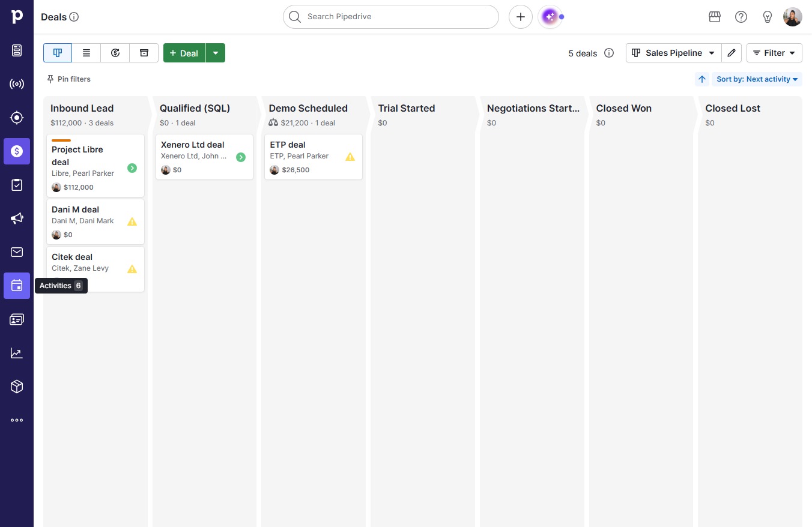Open the Project Libre deal card

coord(95,166)
